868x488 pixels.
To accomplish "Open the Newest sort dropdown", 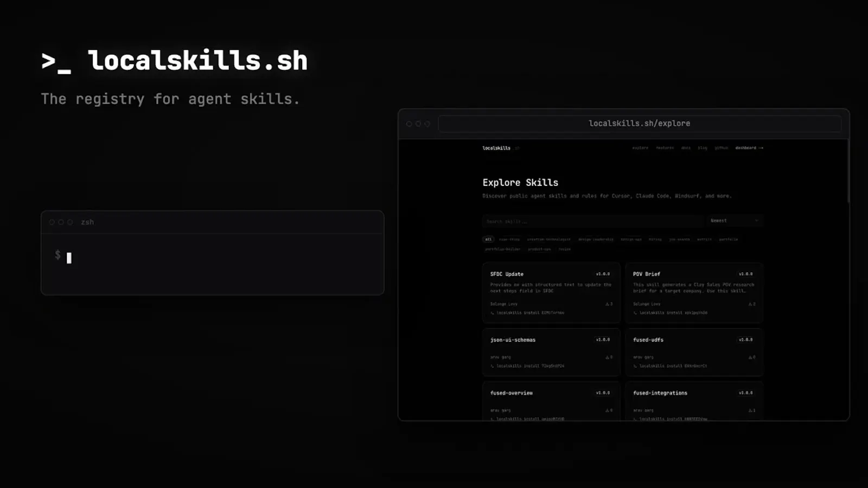I will [x=735, y=221].
